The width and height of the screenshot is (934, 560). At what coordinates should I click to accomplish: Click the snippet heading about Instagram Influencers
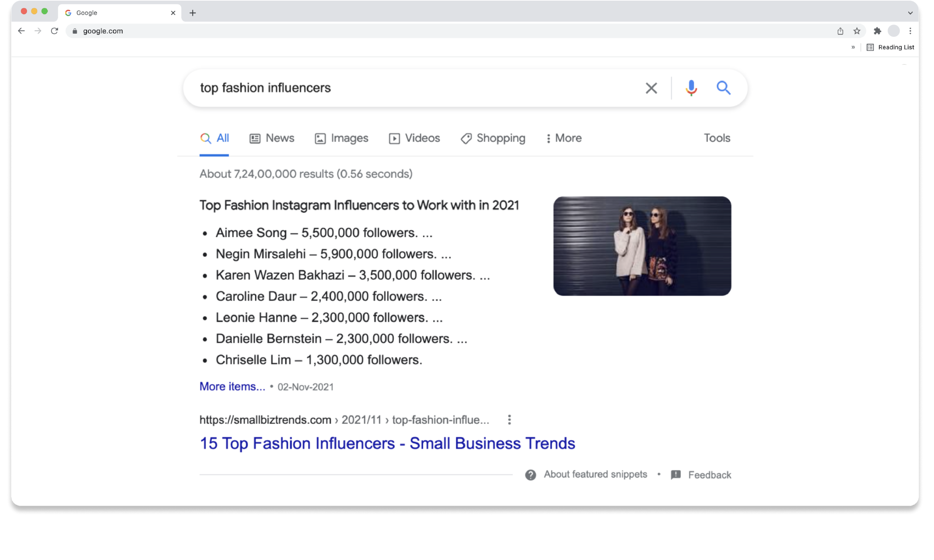point(359,205)
